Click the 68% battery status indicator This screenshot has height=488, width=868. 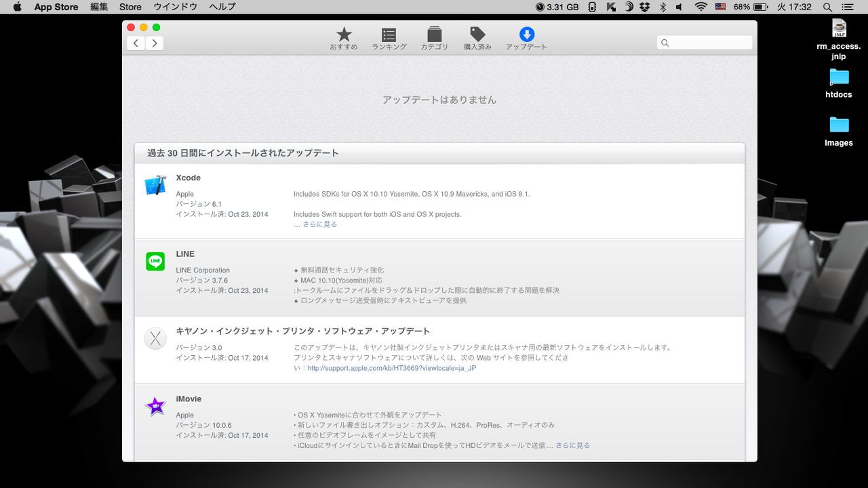[x=750, y=7]
